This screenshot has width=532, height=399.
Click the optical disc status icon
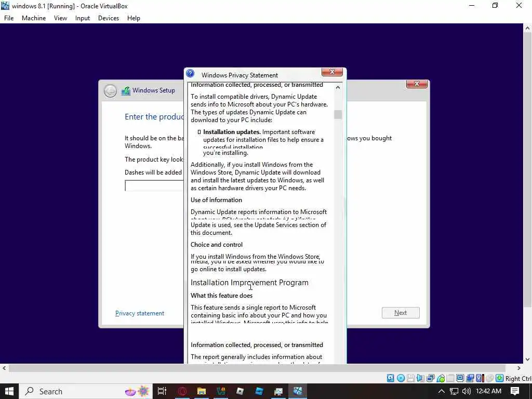pos(401,378)
